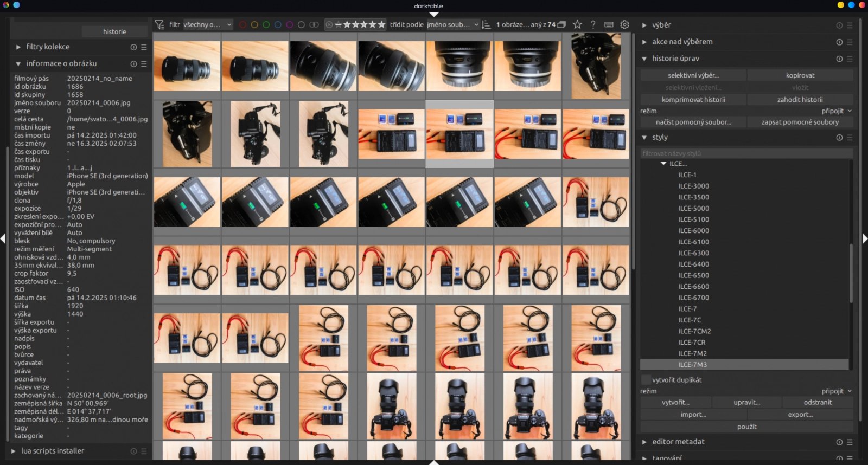This screenshot has height=465, width=868.
Task: Toggle the blue color label filter
Action: (278, 25)
